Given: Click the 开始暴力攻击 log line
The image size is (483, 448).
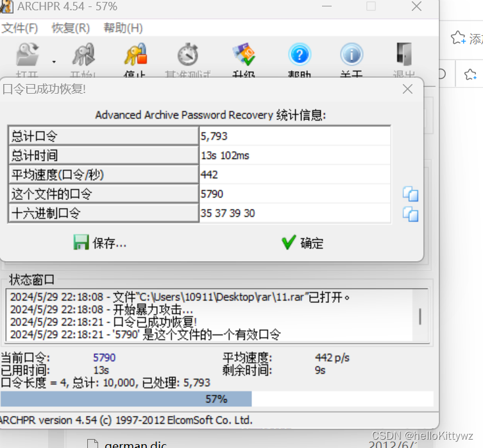Looking at the screenshot, I should coord(101,309).
